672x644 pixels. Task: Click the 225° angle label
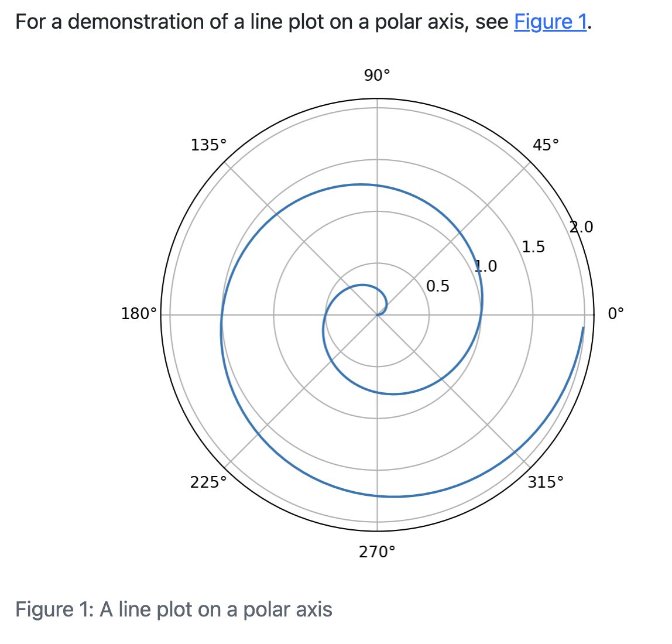coord(208,482)
